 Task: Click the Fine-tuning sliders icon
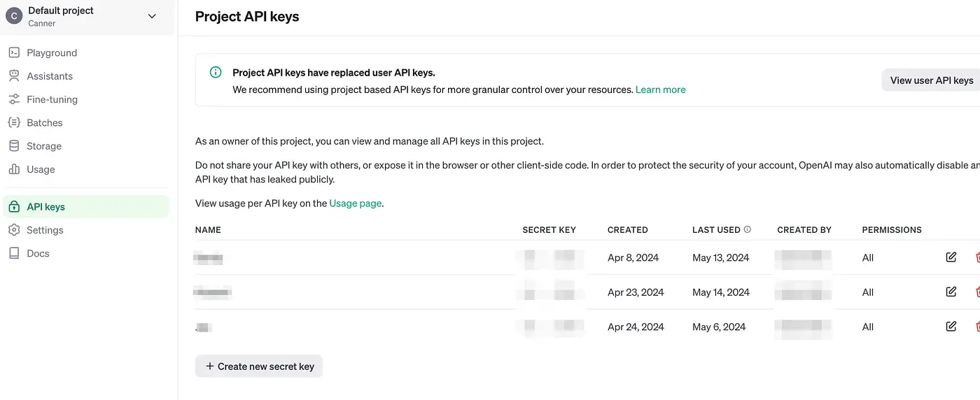[14, 99]
